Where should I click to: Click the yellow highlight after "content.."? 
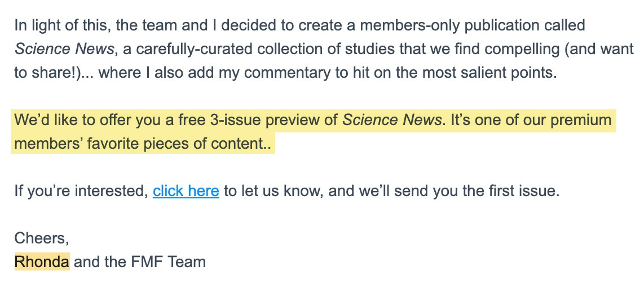[x=273, y=144]
